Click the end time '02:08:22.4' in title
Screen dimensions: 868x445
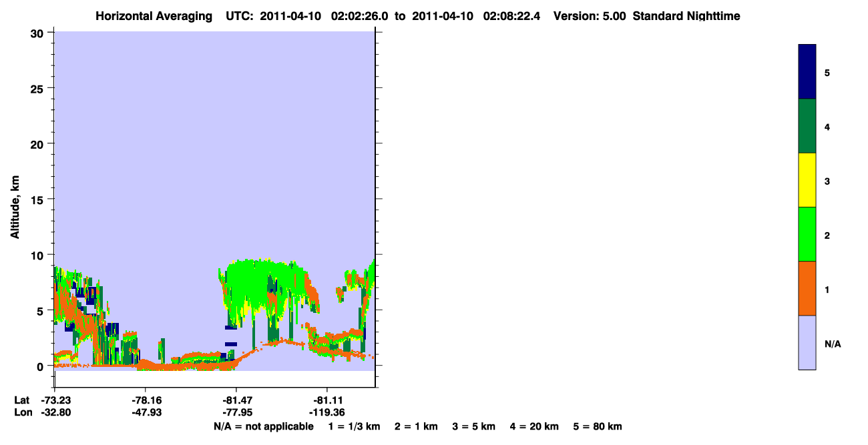[x=513, y=16]
